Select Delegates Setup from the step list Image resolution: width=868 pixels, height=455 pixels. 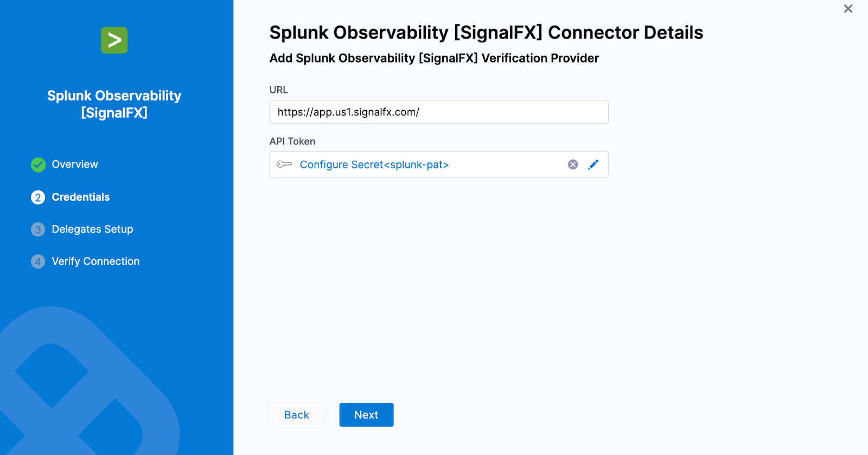(92, 229)
